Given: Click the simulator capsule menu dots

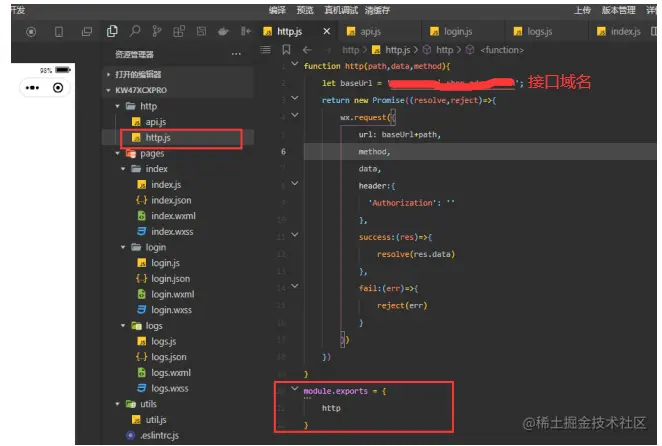Looking at the screenshot, I should pos(33,88).
